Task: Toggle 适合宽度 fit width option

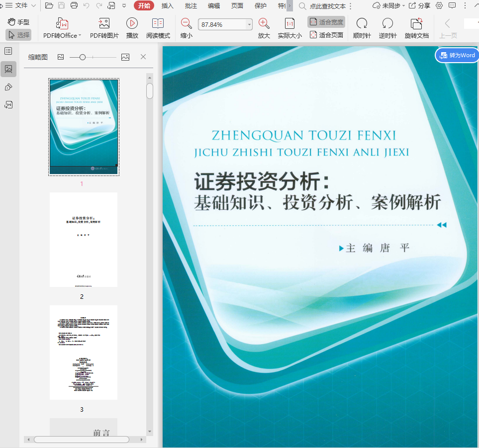Action: coord(326,22)
